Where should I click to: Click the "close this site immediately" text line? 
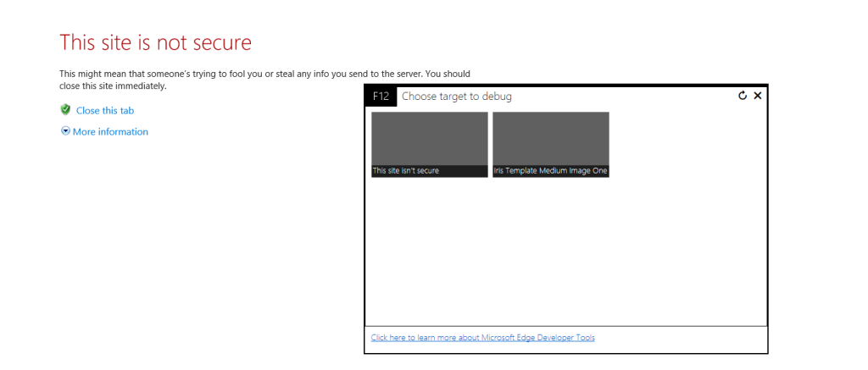click(x=113, y=86)
